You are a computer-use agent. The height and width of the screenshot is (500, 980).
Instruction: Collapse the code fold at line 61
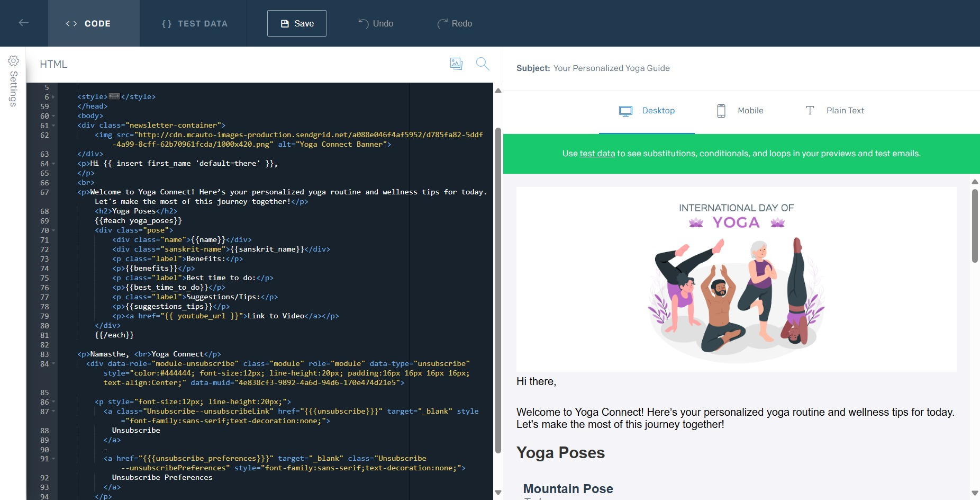pos(53,126)
